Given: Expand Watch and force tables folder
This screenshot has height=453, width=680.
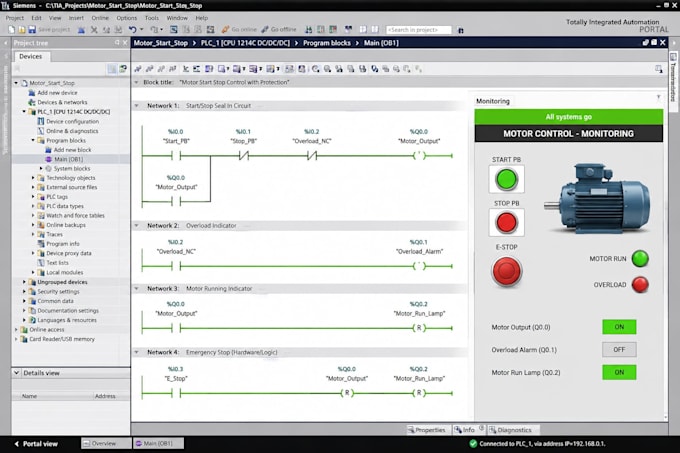Looking at the screenshot, I should click(33, 215).
